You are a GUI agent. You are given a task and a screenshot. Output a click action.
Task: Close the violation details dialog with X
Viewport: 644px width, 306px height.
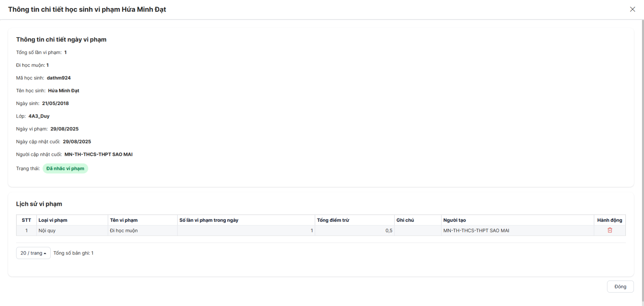pyautogui.click(x=632, y=9)
